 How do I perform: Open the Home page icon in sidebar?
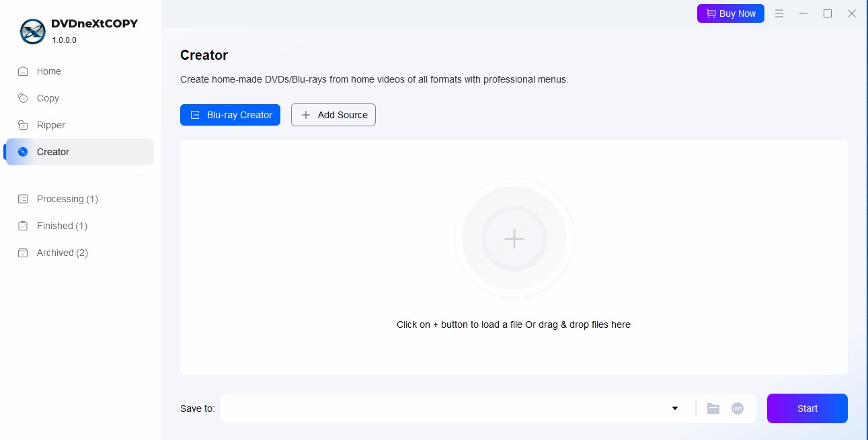coord(24,71)
